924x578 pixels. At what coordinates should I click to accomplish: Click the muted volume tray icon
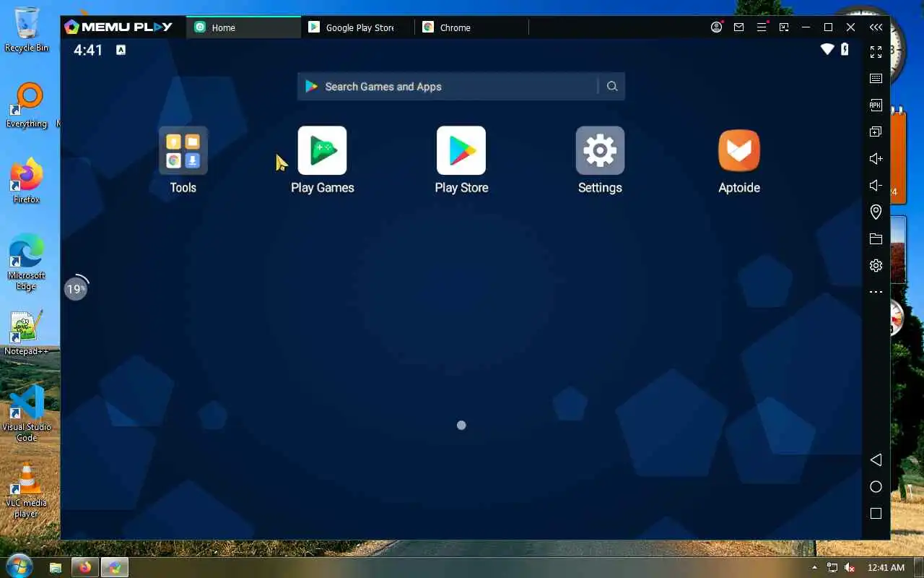click(x=850, y=568)
